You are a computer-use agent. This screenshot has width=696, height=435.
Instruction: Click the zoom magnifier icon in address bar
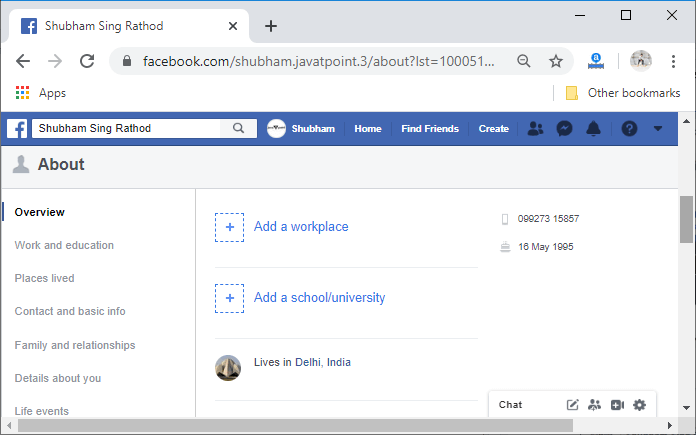pyautogui.click(x=524, y=61)
